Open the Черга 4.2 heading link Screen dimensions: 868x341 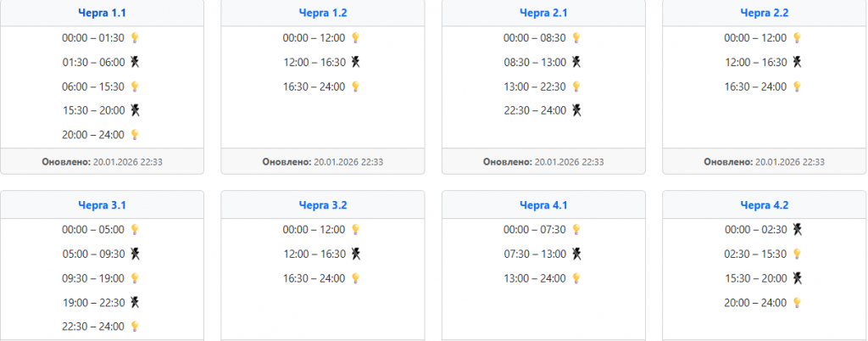pyautogui.click(x=764, y=204)
